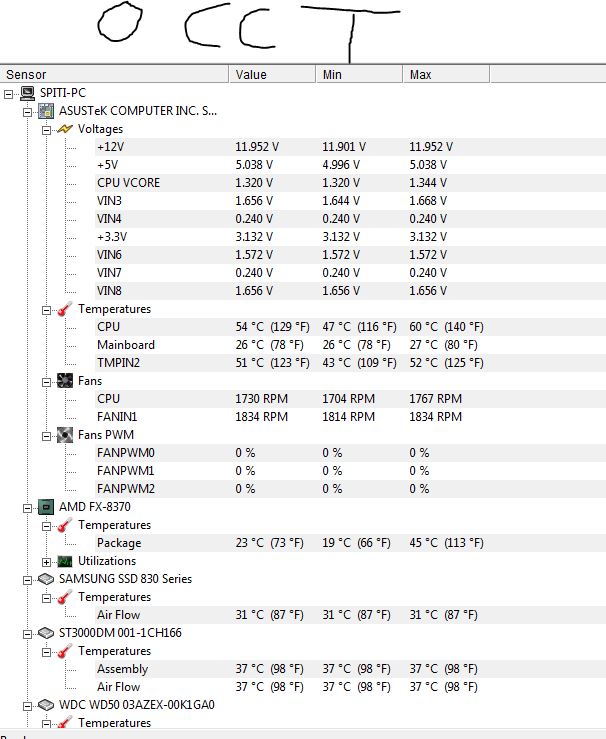Collapse the Fans PWM group
Screen dimensions: 606x739
click(47, 436)
